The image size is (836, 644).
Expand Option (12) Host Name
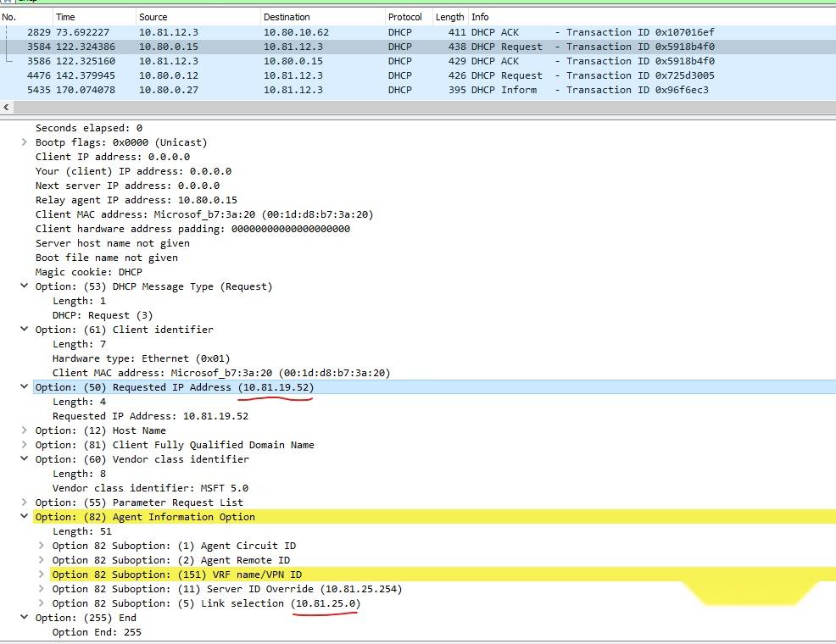click(x=23, y=430)
